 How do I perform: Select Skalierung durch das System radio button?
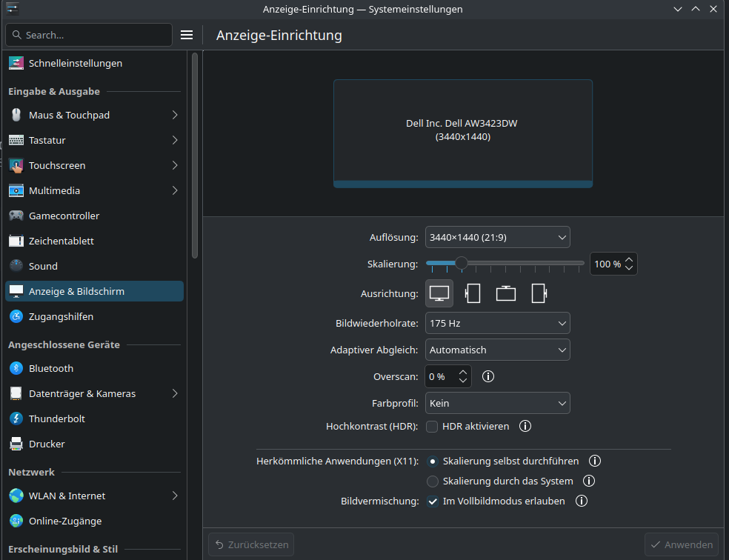click(x=432, y=481)
